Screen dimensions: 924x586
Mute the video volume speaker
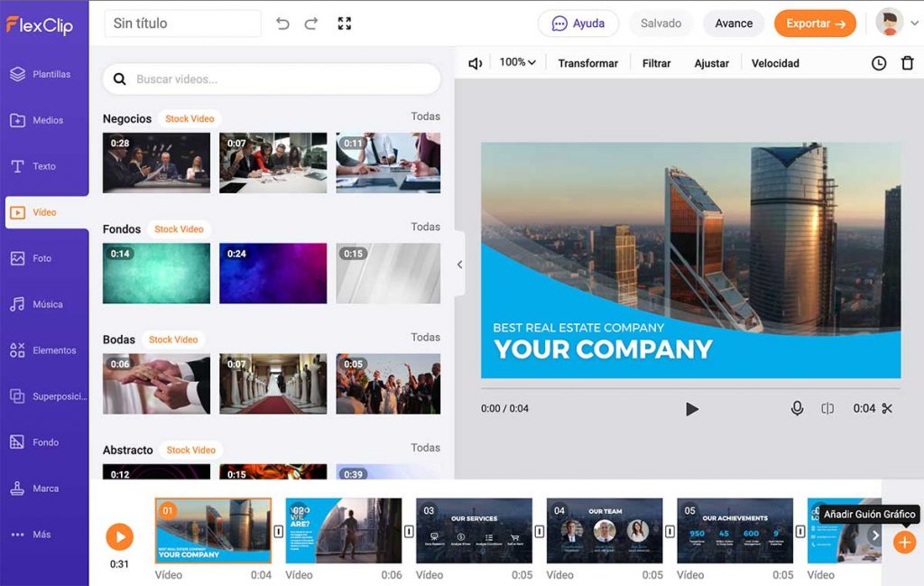tap(476, 63)
